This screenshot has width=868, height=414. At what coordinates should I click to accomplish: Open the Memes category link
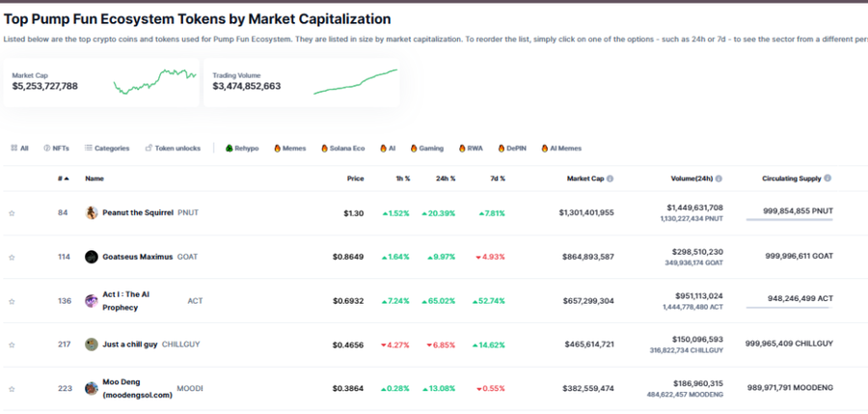click(290, 149)
